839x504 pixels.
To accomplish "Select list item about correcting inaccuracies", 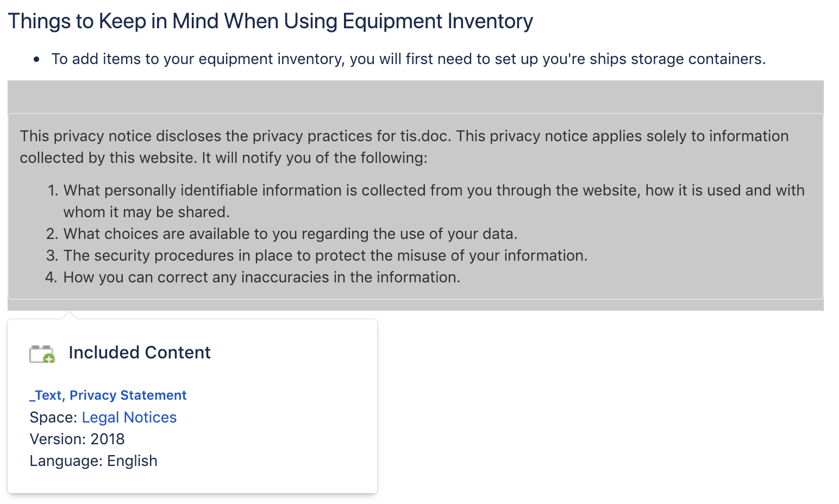I will 261,278.
